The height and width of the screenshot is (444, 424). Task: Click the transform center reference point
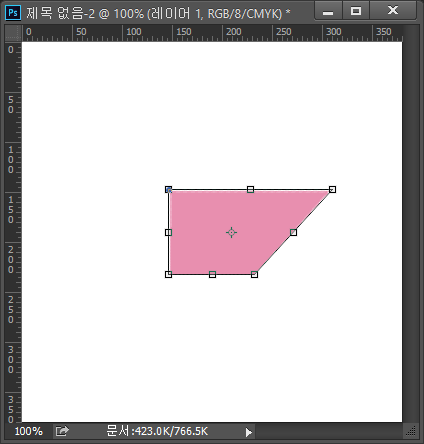coord(231,232)
